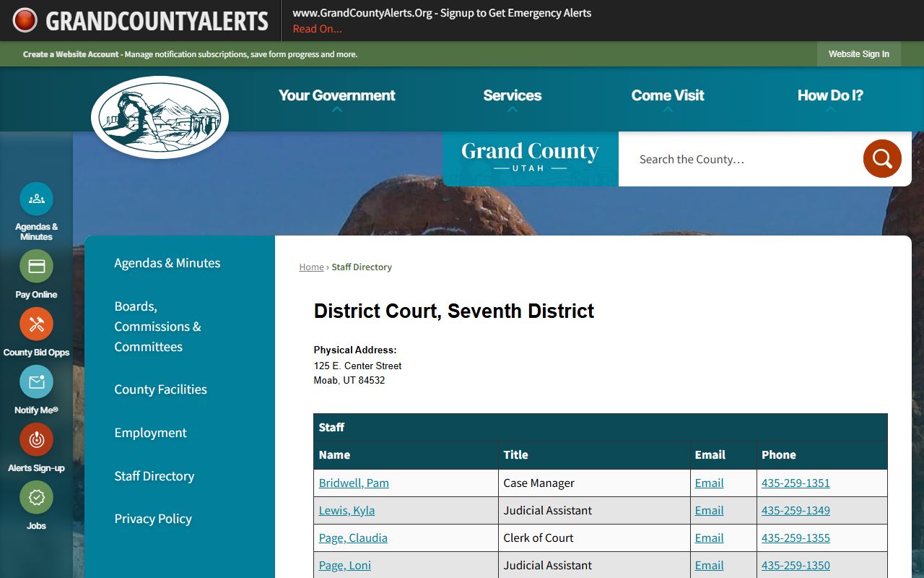Open Page, Loni staff profile

coord(345,566)
